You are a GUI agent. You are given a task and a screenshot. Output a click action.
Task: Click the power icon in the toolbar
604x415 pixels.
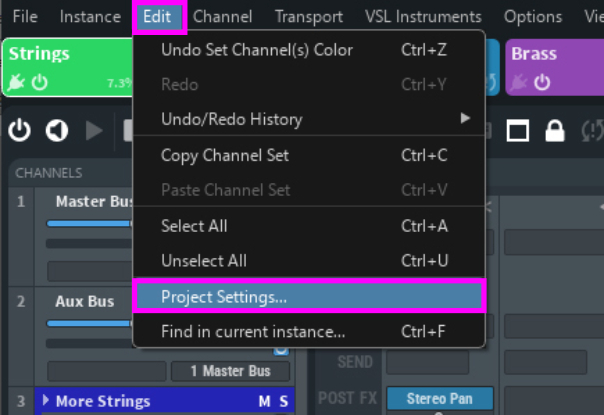[x=20, y=130]
